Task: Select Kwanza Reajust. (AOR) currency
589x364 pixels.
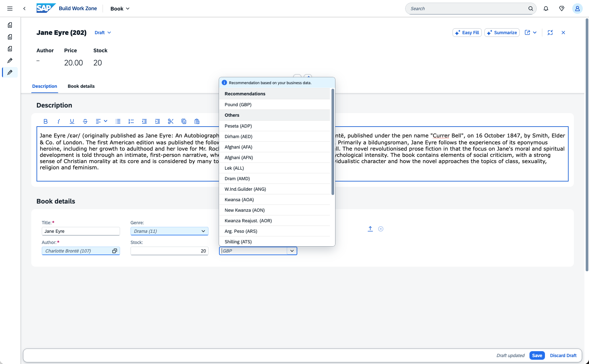Action: (x=275, y=221)
